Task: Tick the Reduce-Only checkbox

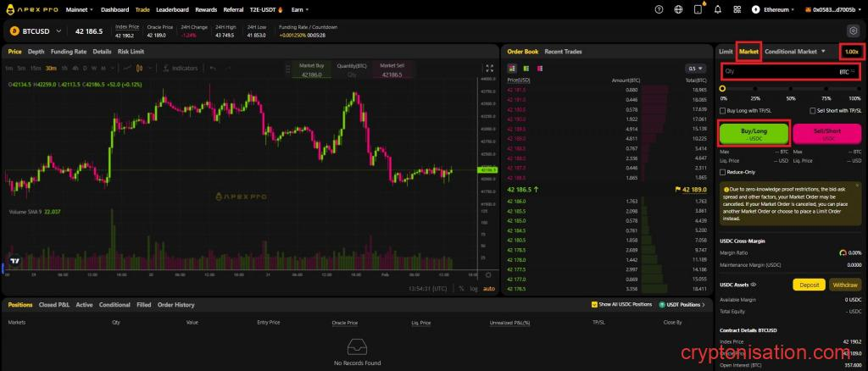Action: click(722, 171)
